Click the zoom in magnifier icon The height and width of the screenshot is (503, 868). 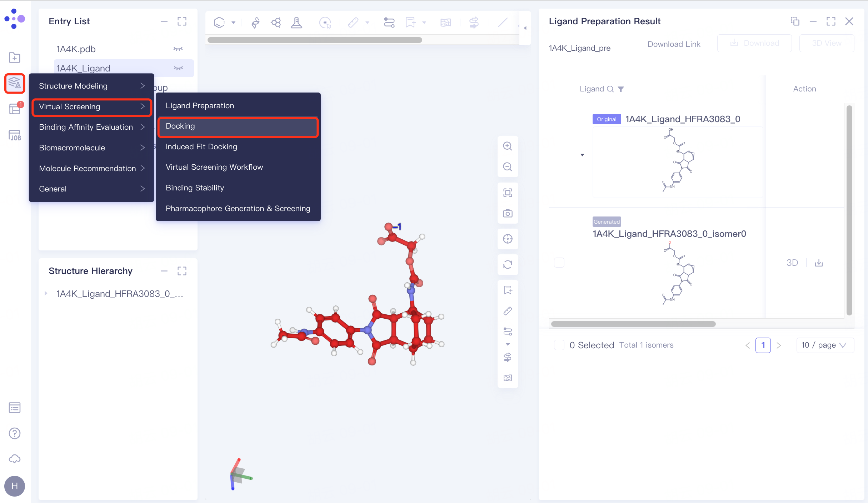click(508, 146)
